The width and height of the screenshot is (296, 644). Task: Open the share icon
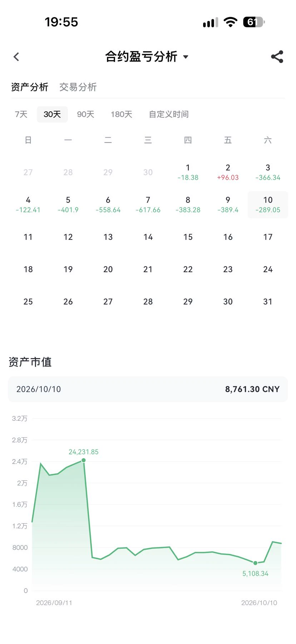(277, 57)
